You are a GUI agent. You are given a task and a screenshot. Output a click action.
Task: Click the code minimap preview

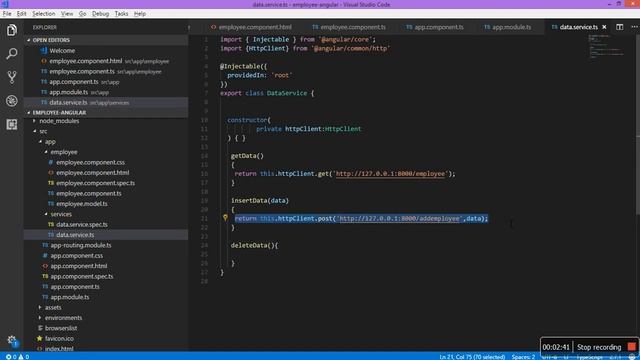(607, 46)
